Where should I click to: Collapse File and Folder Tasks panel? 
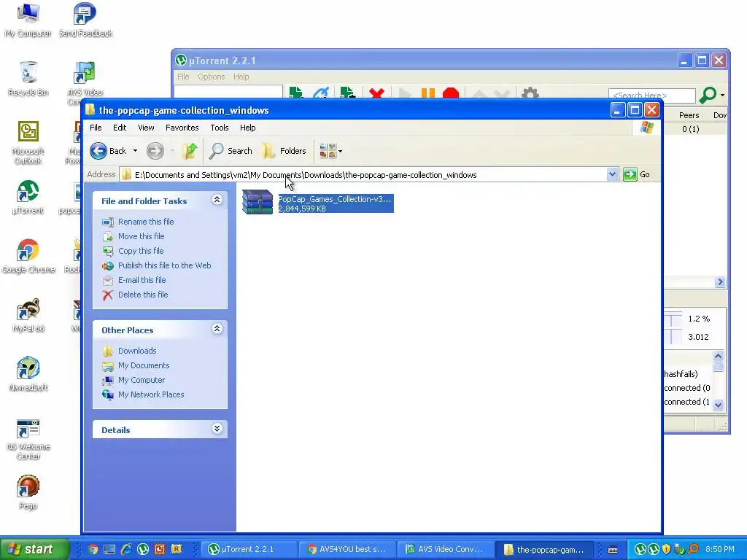(x=217, y=200)
